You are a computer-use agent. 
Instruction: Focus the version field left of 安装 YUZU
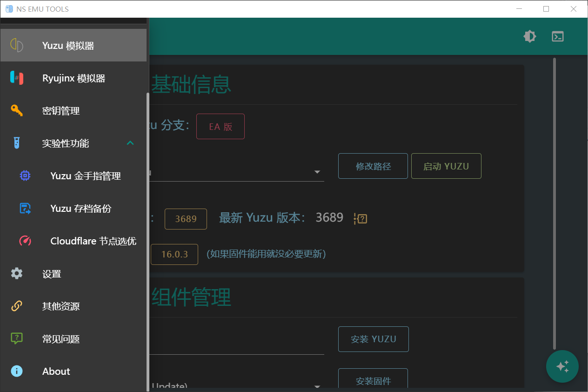click(x=236, y=342)
